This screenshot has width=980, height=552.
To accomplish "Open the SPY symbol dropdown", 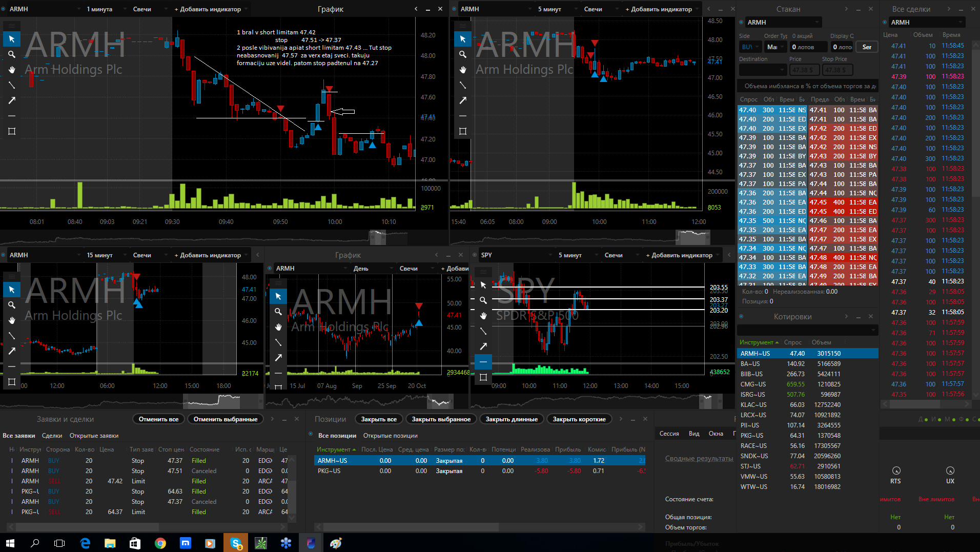I will (x=517, y=255).
